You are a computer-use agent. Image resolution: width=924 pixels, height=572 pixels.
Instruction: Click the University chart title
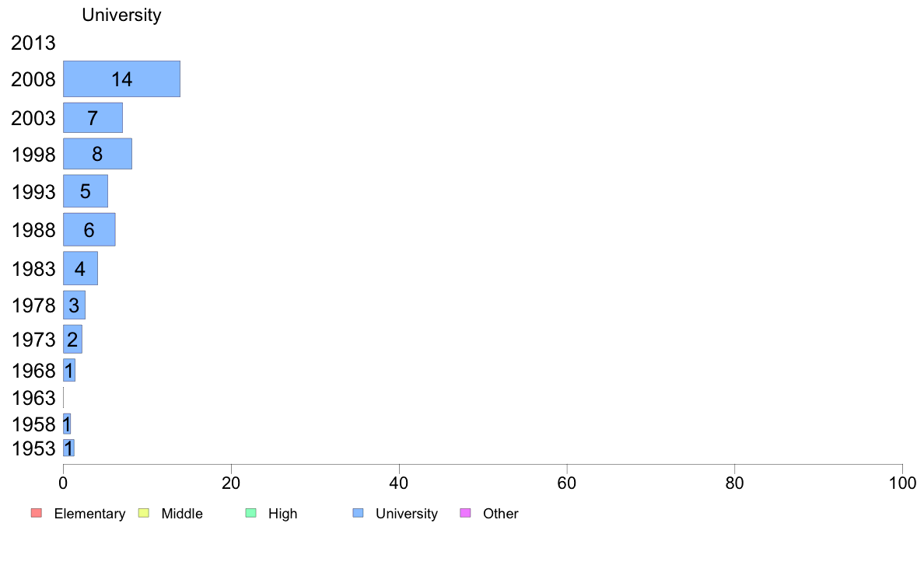pos(121,15)
